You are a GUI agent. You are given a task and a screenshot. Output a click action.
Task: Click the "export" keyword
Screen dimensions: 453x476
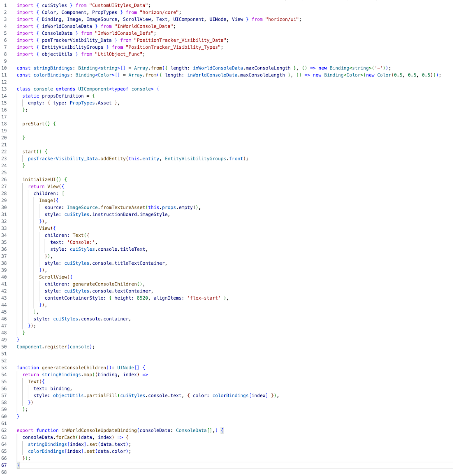pyautogui.click(x=25, y=430)
